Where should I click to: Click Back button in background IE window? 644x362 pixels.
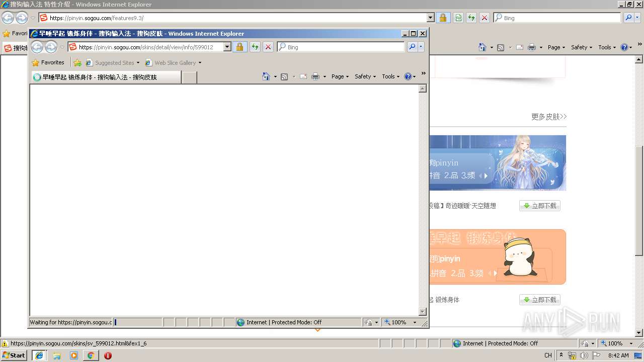8,18
